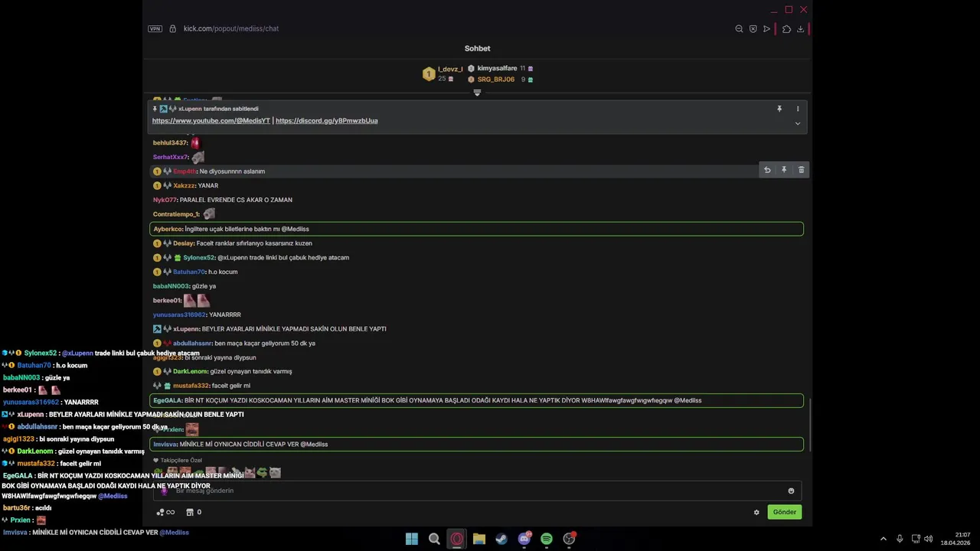
Task: Open clock showing 21:07 date
Action: coord(955,539)
